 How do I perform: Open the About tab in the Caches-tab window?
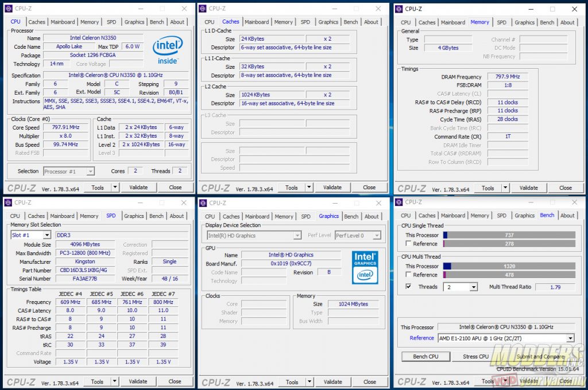(372, 22)
